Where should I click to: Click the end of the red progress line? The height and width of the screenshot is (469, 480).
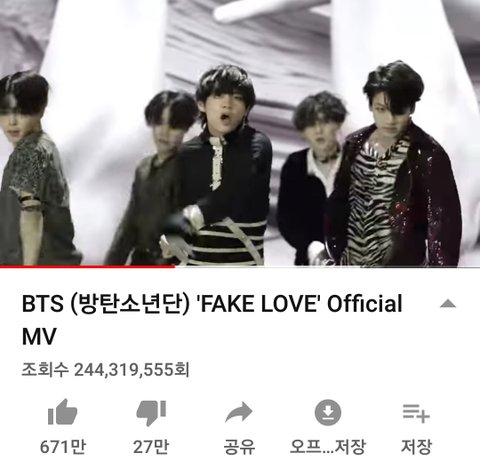pyautogui.click(x=174, y=266)
